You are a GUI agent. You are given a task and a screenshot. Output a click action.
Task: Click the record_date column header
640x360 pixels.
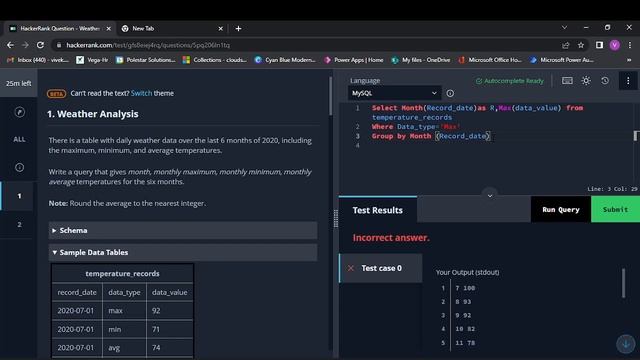77,292
